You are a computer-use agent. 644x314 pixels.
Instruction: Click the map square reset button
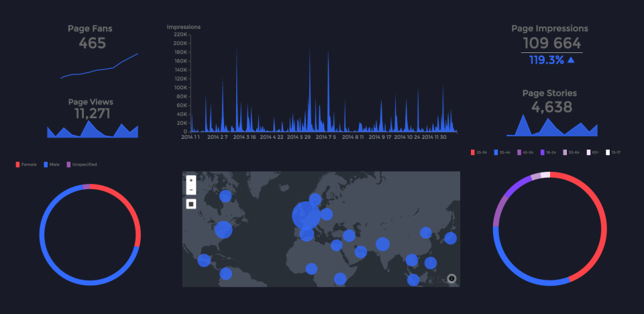(x=191, y=204)
